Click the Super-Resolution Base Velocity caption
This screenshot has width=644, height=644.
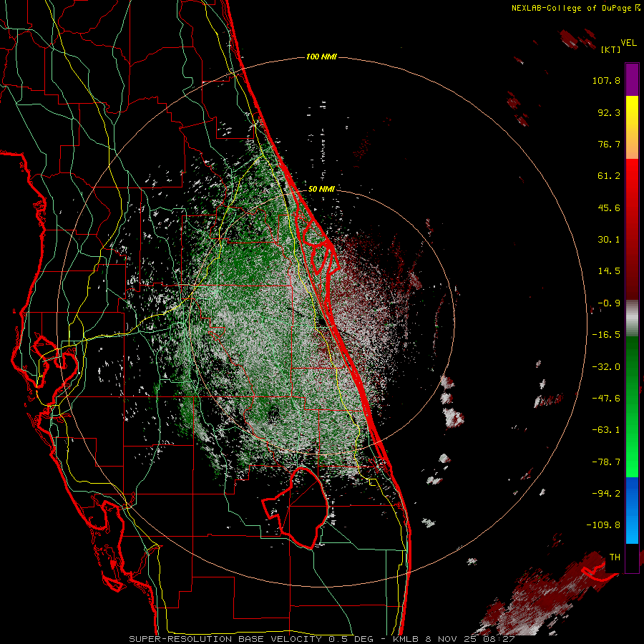pyautogui.click(x=321, y=639)
